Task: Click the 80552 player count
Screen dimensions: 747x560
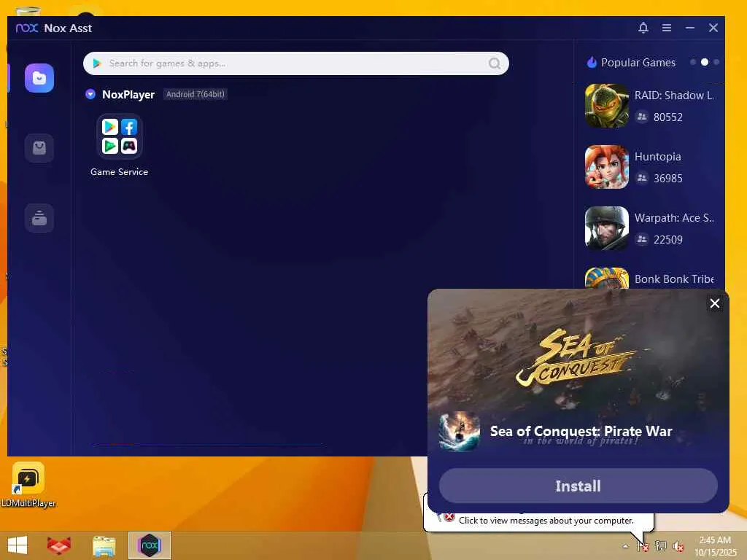Action: [x=668, y=117]
